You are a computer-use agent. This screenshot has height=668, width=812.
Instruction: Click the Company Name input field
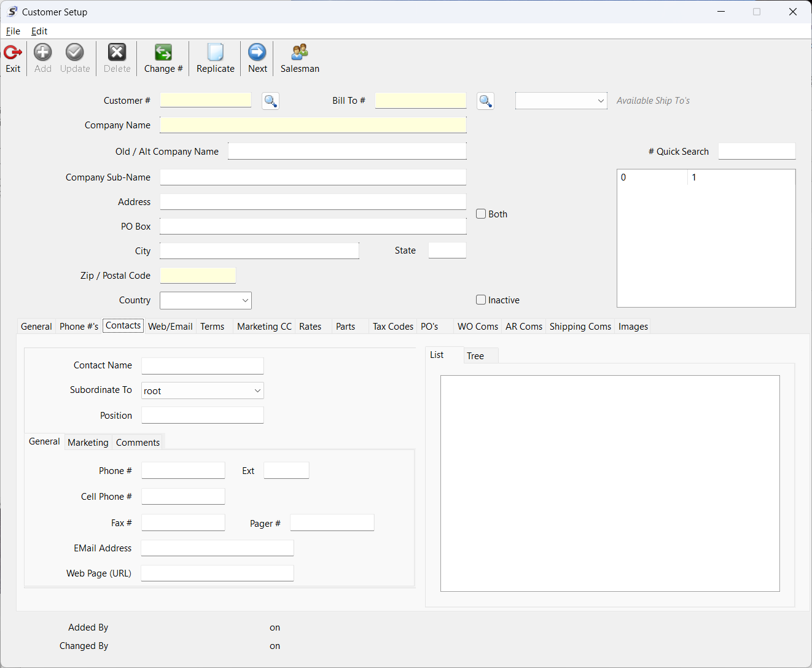click(313, 125)
